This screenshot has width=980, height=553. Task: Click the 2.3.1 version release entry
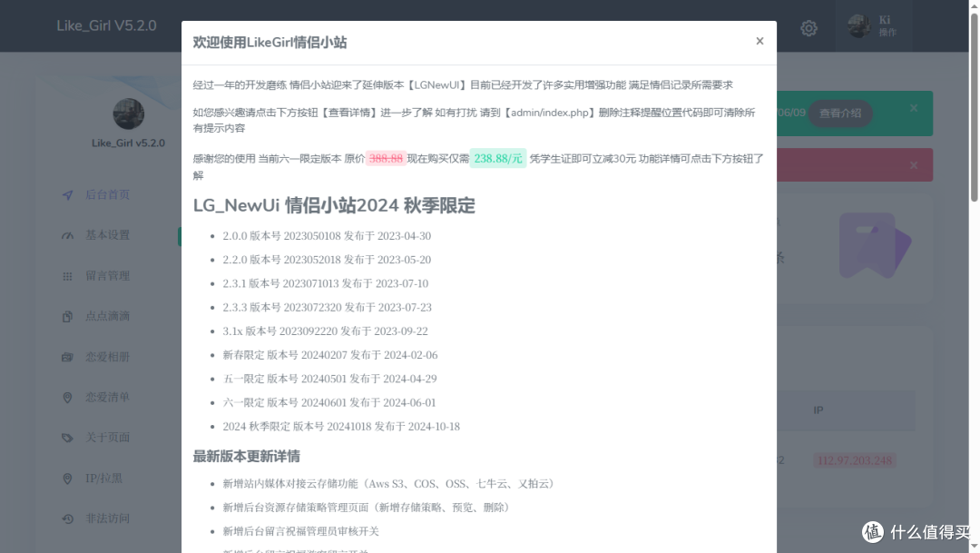pos(326,283)
